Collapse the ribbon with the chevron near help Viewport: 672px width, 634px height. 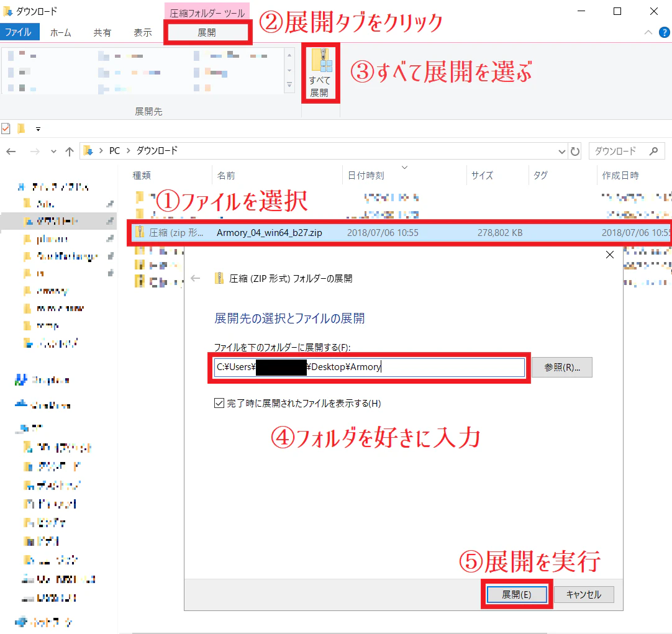pyautogui.click(x=648, y=32)
